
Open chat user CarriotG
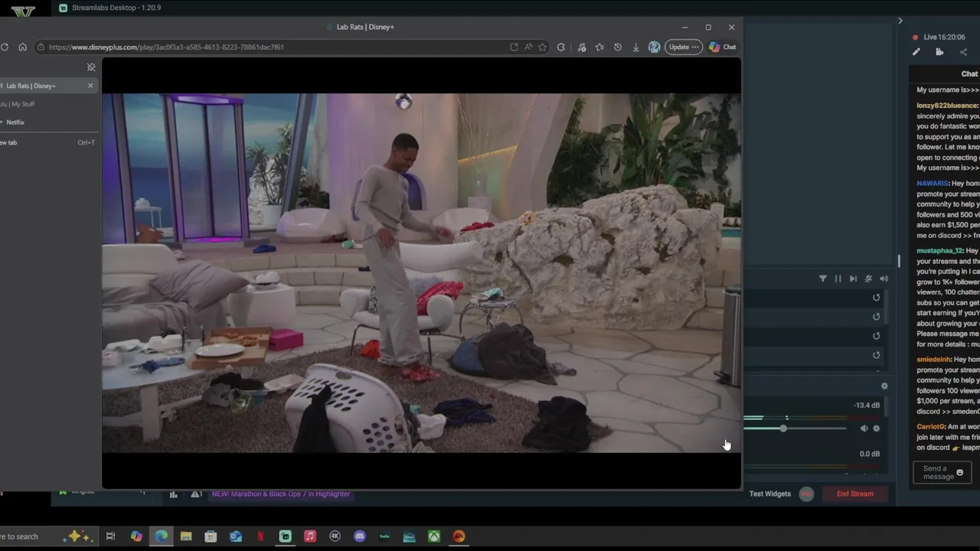pyautogui.click(x=930, y=427)
